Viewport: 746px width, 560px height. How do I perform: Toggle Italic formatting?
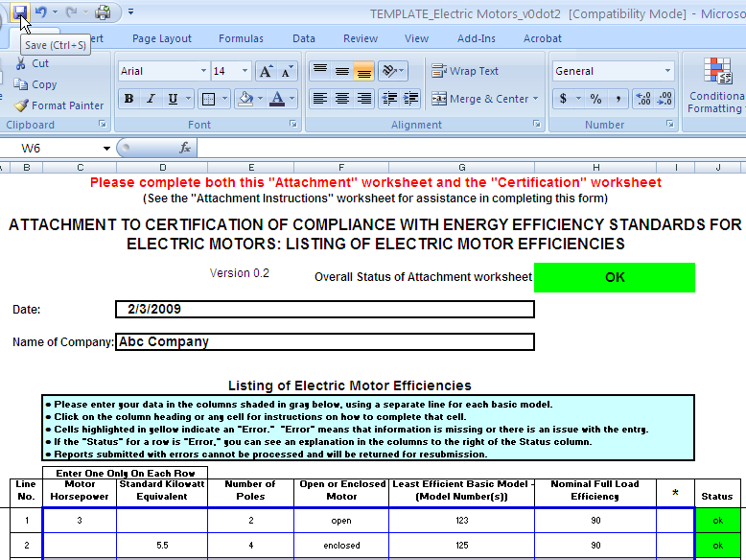pos(151,99)
